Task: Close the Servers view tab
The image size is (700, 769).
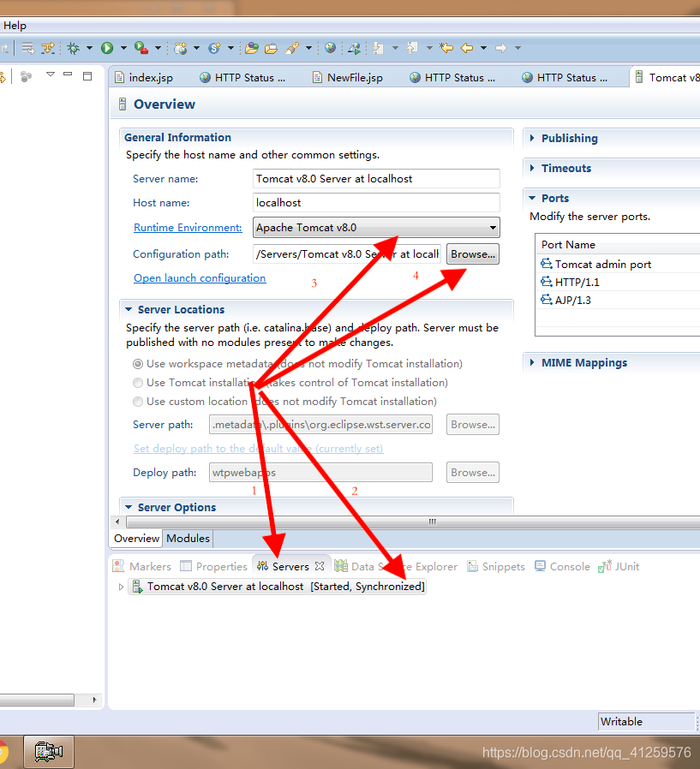Action: pyautogui.click(x=320, y=566)
